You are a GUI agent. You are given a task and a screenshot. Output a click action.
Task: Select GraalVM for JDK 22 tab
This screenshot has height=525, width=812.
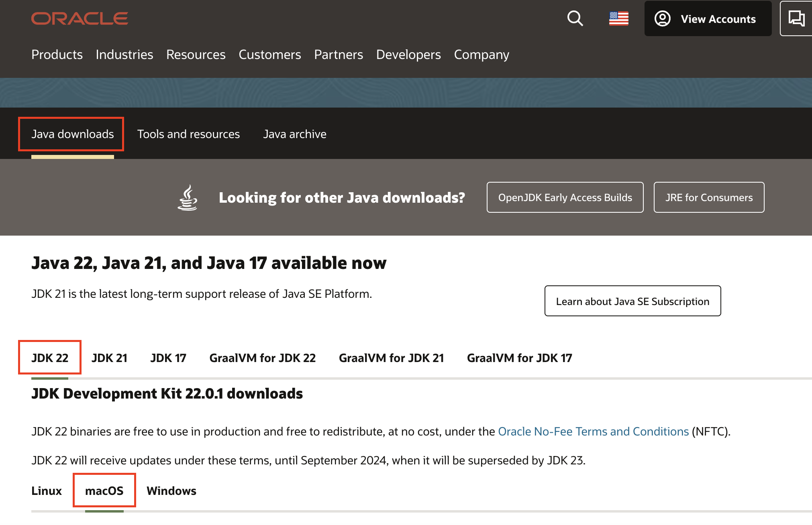click(262, 358)
